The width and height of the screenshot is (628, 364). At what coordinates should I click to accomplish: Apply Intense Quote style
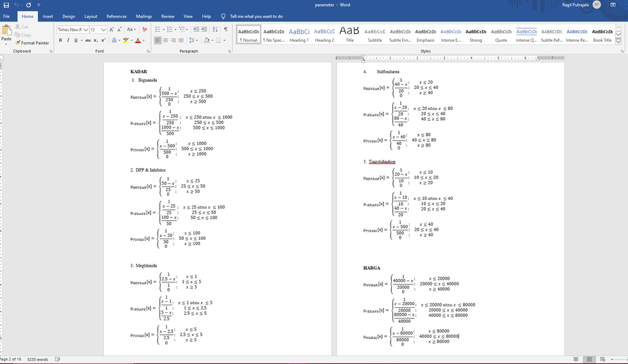[x=526, y=35]
